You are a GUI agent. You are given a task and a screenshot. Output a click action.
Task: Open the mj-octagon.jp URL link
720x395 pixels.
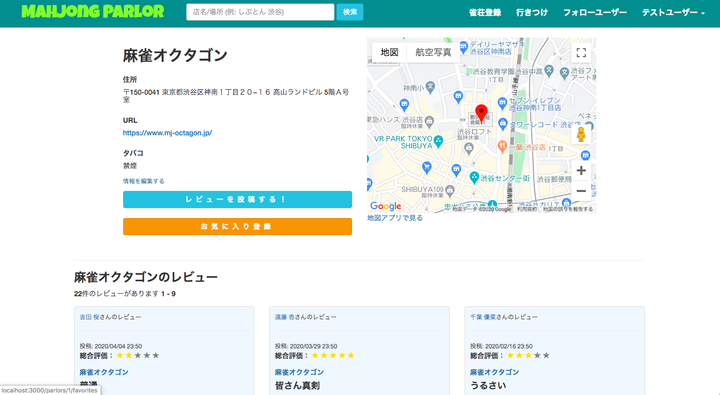click(167, 133)
